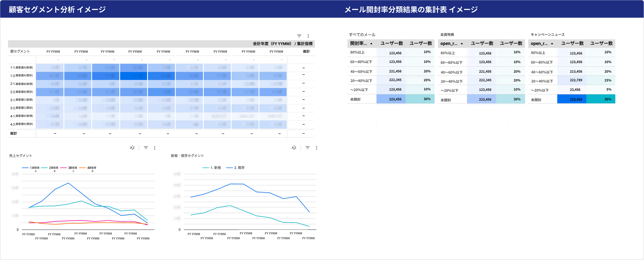Sort open_r column arrow in 会員特典 table
644x260 pixels.
462,44
